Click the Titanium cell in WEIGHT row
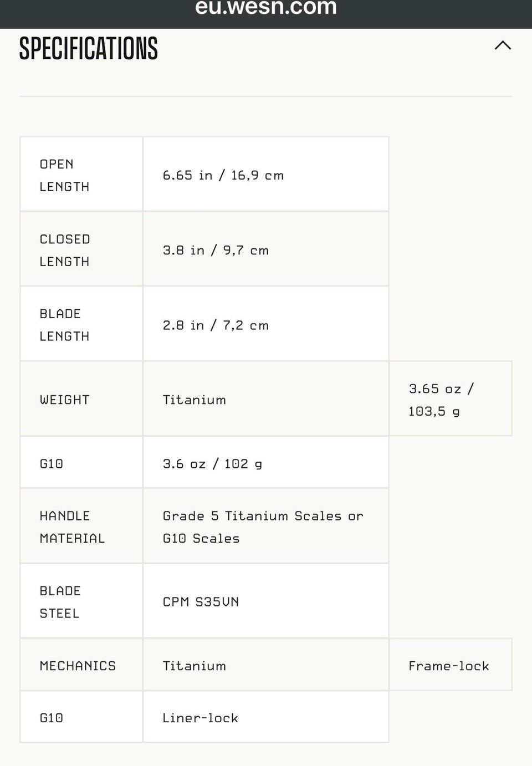 (x=266, y=399)
